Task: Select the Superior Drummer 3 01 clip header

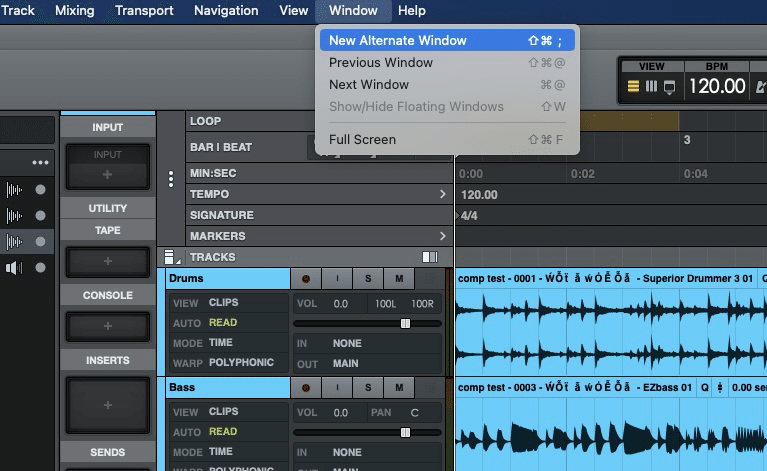Action: coord(605,279)
